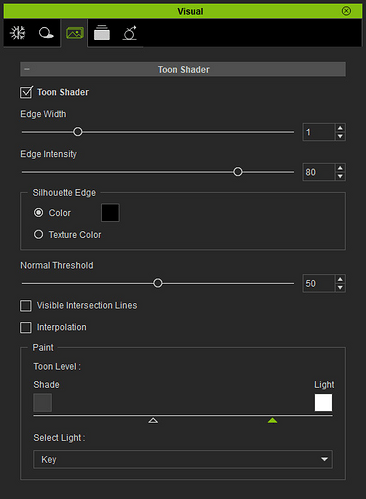
Task: Select the green Toon Level marker
Action: [272, 421]
